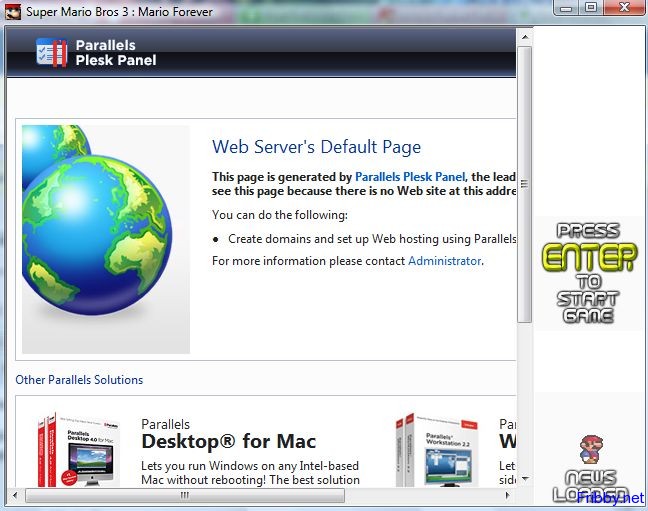
Task: Click the vertical scrollbar up arrow
Action: (525, 37)
